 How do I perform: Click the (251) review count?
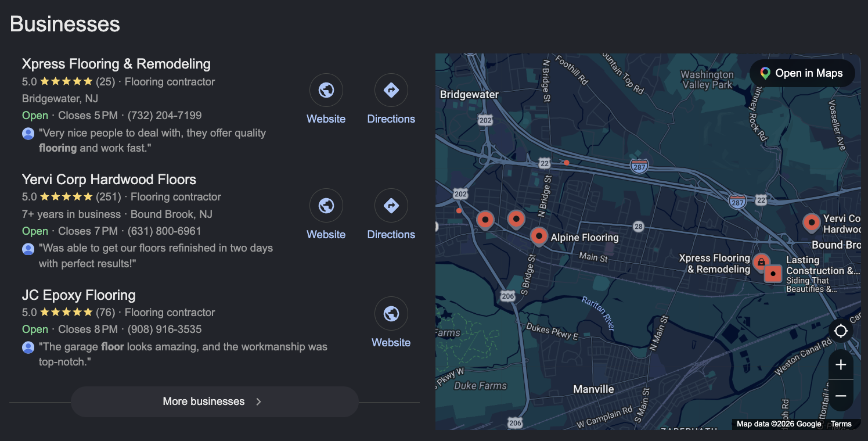pos(109,197)
